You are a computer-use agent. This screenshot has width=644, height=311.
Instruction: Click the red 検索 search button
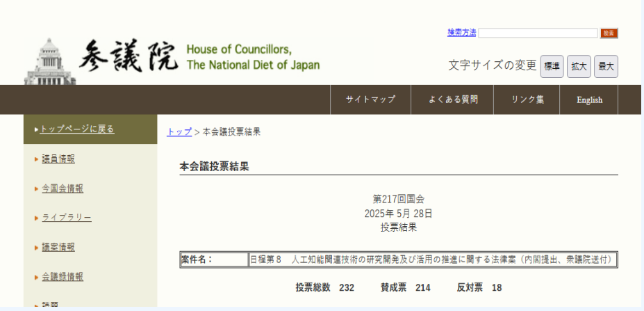click(609, 33)
